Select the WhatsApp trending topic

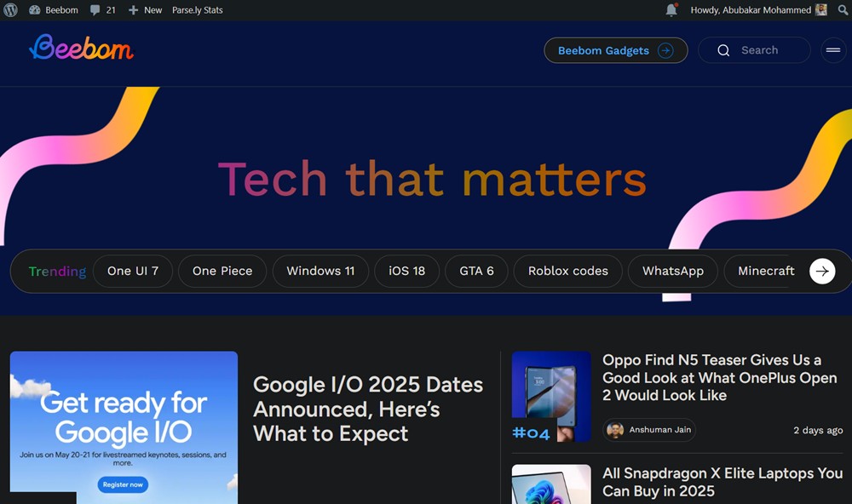click(673, 271)
